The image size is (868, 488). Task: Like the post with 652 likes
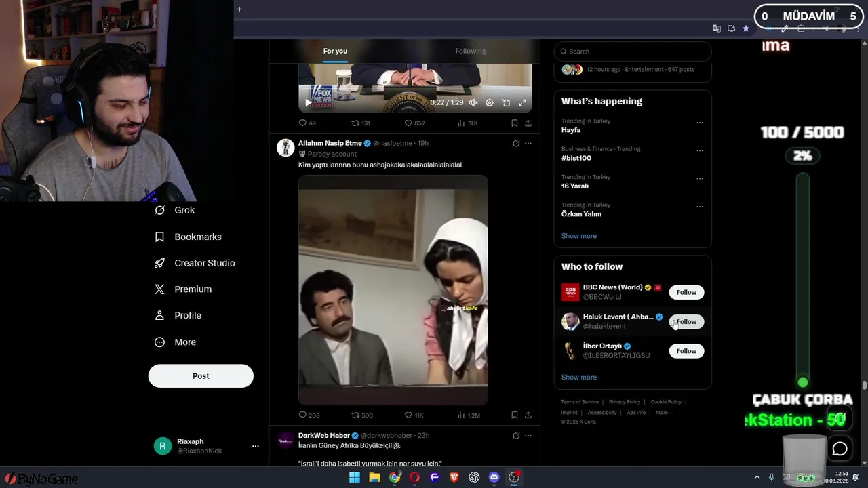(x=414, y=123)
